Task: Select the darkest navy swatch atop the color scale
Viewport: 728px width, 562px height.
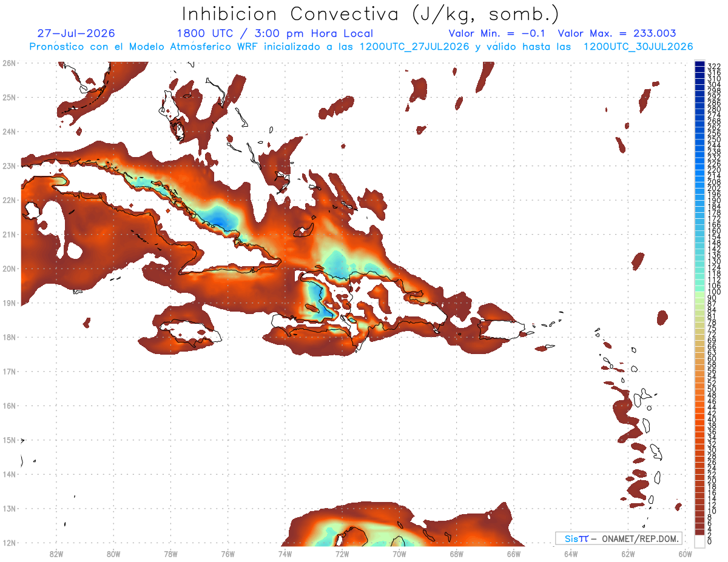Action: [x=700, y=64]
